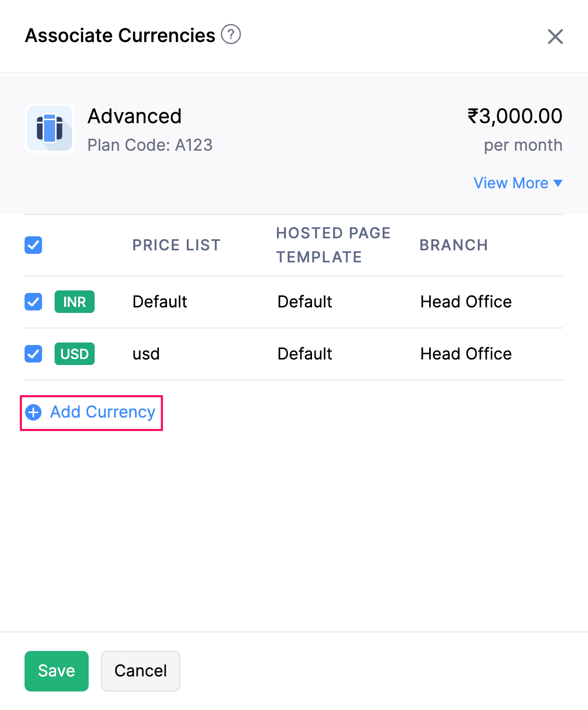The height and width of the screenshot is (710, 588).
Task: Click the help question mark icon
Action: click(x=231, y=35)
